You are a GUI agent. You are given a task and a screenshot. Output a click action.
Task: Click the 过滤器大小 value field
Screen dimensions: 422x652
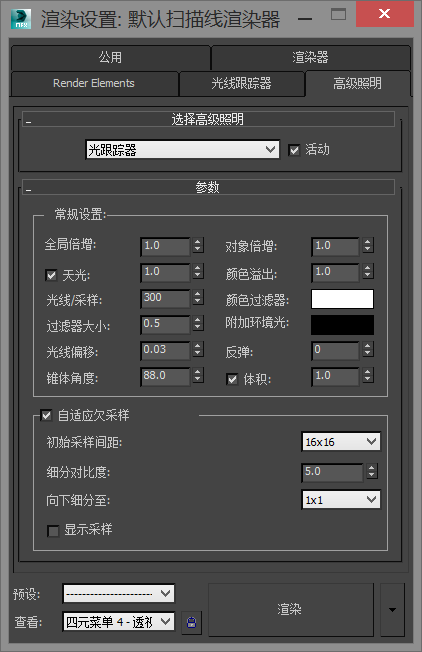tap(165, 324)
